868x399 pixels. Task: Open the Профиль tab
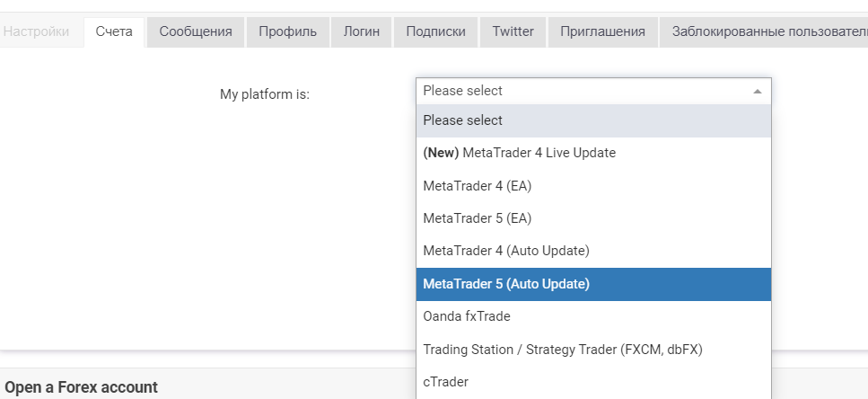point(288,31)
